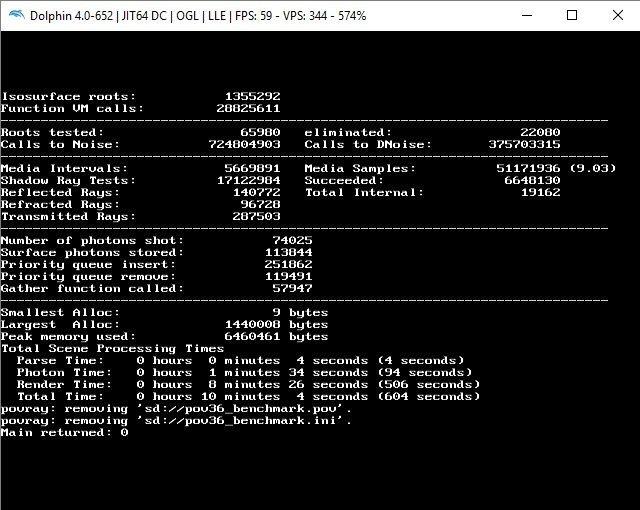The height and width of the screenshot is (510, 640).
Task: Click the Transmitted Rays value 287503
Action: (x=256, y=216)
